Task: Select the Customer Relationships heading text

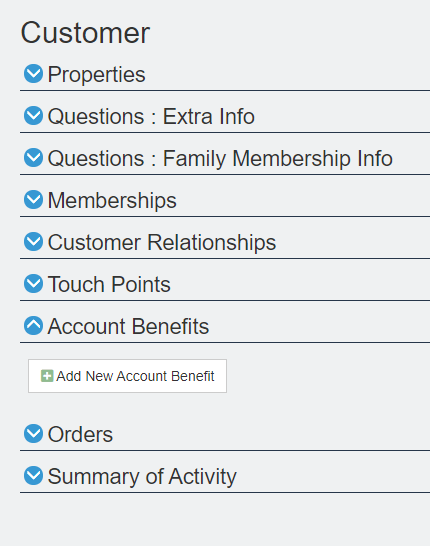Action: pos(162,243)
